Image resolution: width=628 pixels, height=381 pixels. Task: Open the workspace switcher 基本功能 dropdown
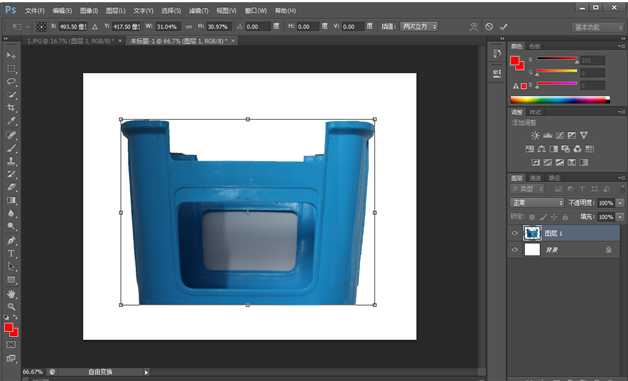click(598, 27)
